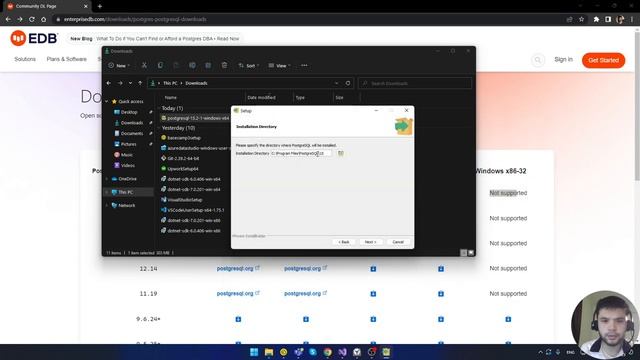This screenshot has width=640, height=360.
Task: Open the Solutions menu on EDB site
Action: [x=25, y=59]
